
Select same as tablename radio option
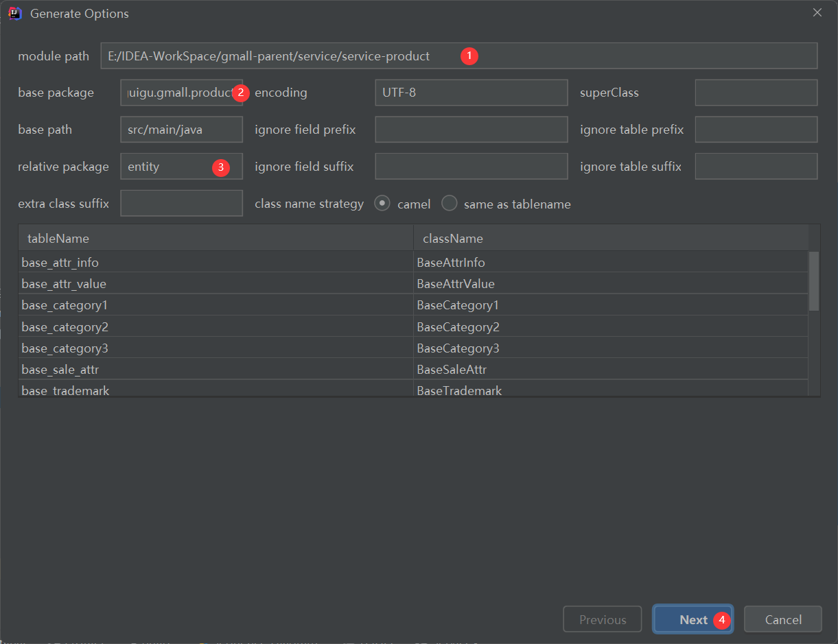coord(450,204)
